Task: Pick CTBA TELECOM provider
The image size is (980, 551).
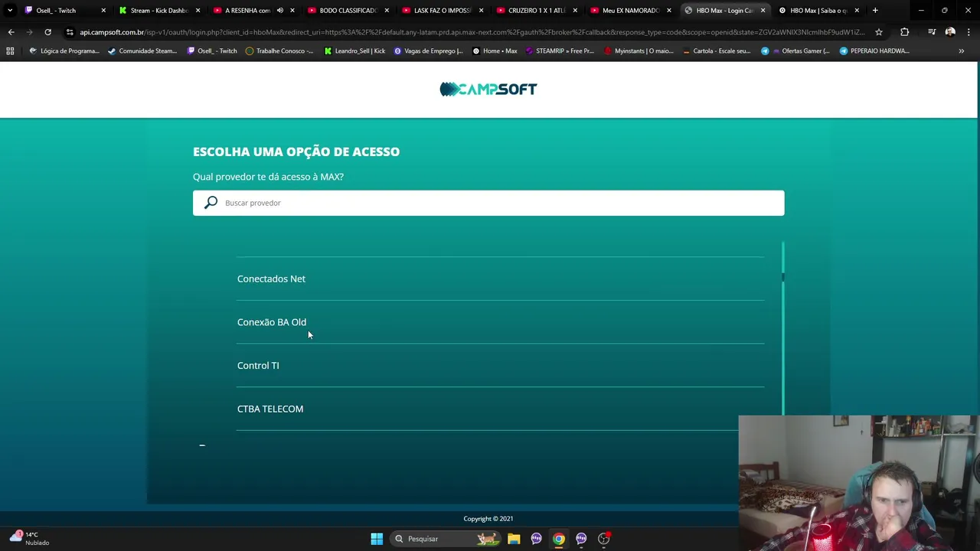Action: (270, 409)
